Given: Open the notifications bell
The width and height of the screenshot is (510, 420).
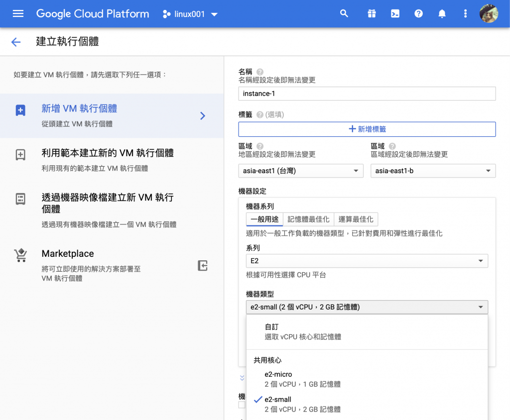Looking at the screenshot, I should coord(442,13).
